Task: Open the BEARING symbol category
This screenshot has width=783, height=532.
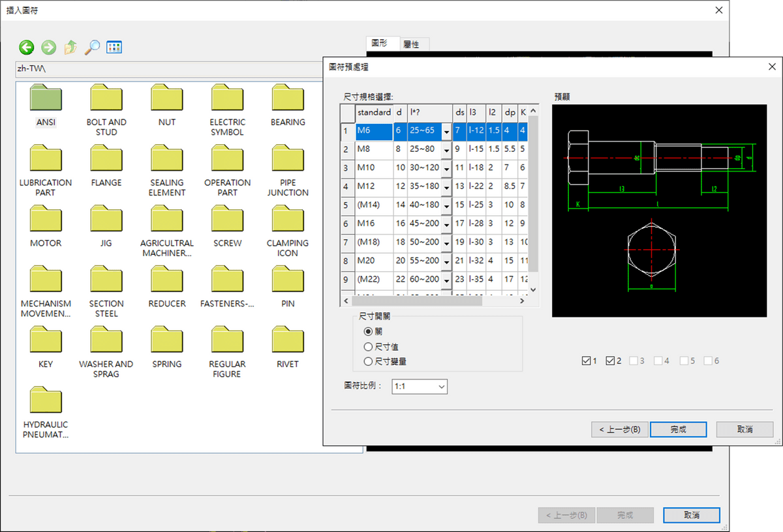Action: (287, 98)
